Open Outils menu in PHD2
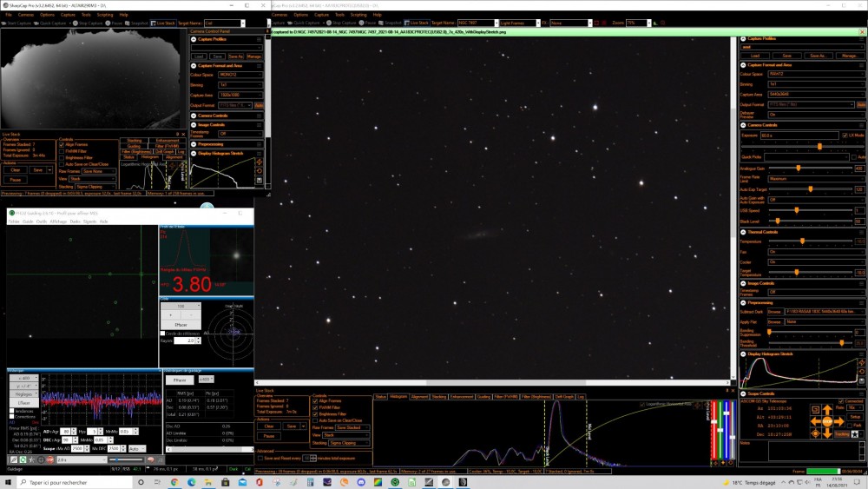Image resolution: width=868 pixels, height=489 pixels. (42, 221)
